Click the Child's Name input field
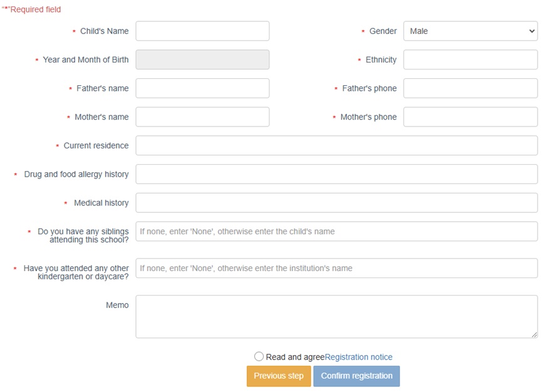Viewport: 542px width, 392px height. pyautogui.click(x=202, y=31)
